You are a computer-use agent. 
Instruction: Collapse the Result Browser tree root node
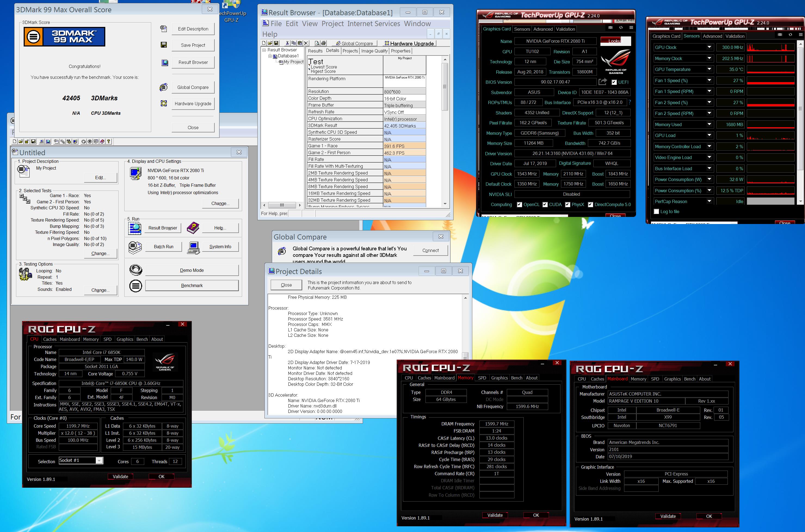click(264, 50)
